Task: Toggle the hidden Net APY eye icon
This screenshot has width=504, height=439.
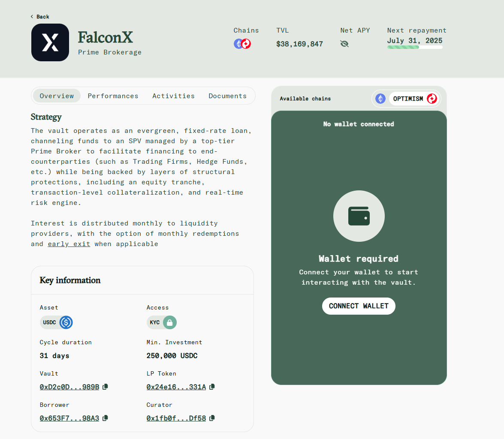Action: [344, 44]
